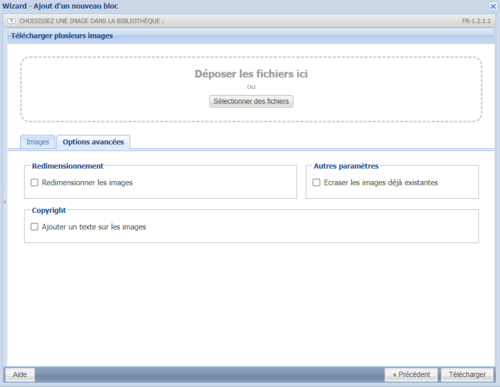The width and height of the screenshot is (500, 387).
Task: Expand the collapsed left side panel arrow
Action: point(5,202)
